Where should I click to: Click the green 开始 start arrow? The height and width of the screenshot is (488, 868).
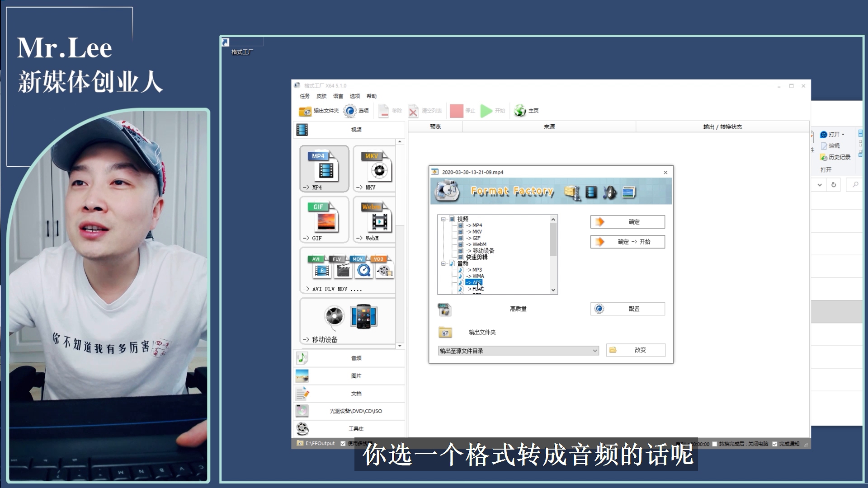pyautogui.click(x=486, y=111)
